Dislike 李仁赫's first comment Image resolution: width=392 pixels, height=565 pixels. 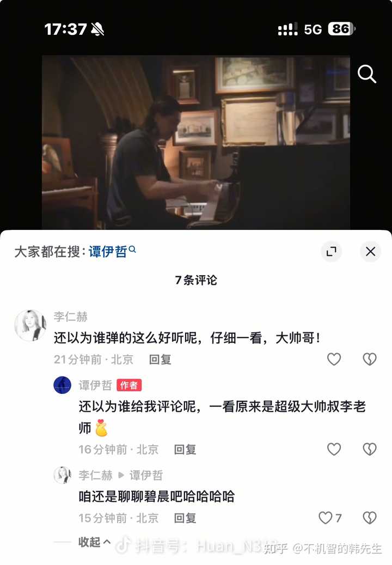tap(369, 359)
